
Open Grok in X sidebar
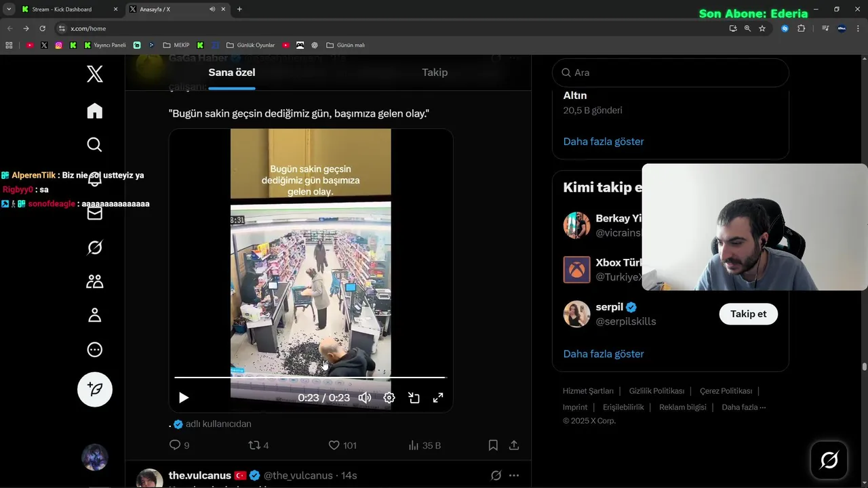(95, 247)
